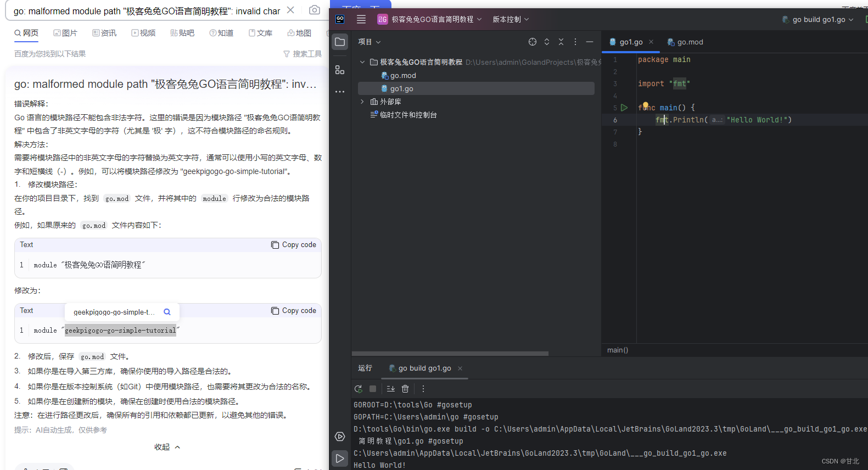Screen dimensions: 868x470
Task: Open the Structure tool window icon
Action: coord(340,70)
